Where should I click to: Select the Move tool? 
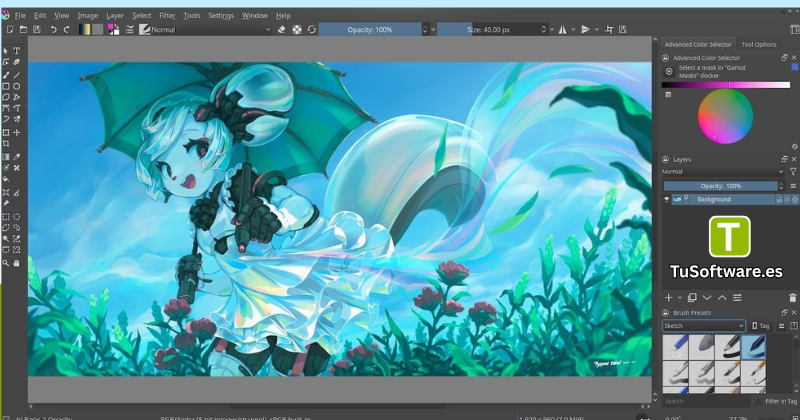pyautogui.click(x=16, y=132)
